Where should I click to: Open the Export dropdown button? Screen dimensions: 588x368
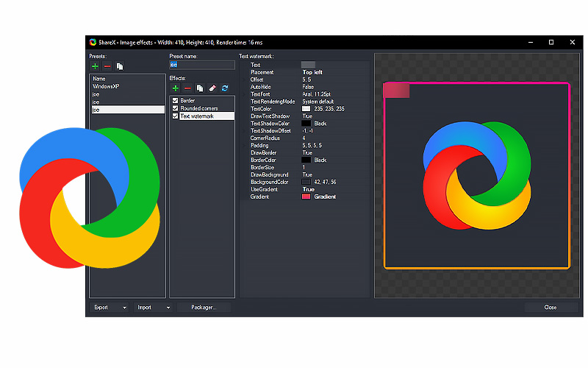point(109,307)
